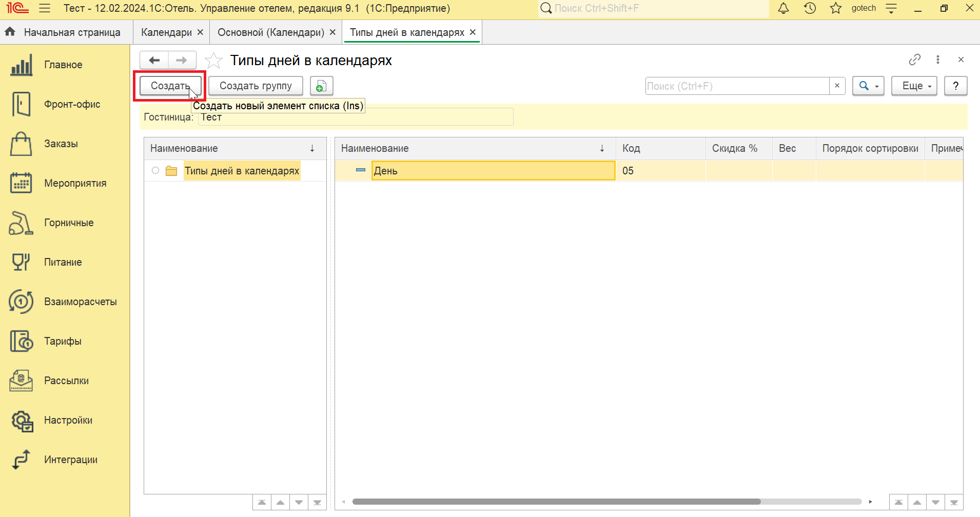Open title bar settings lines menu
Viewport: 980px width, 517px height.
pyautogui.click(x=891, y=8)
